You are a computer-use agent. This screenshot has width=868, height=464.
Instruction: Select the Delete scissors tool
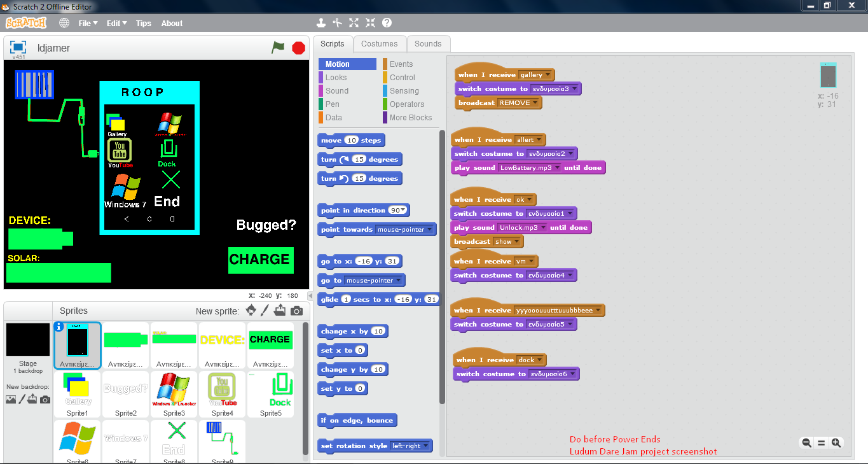(x=338, y=23)
